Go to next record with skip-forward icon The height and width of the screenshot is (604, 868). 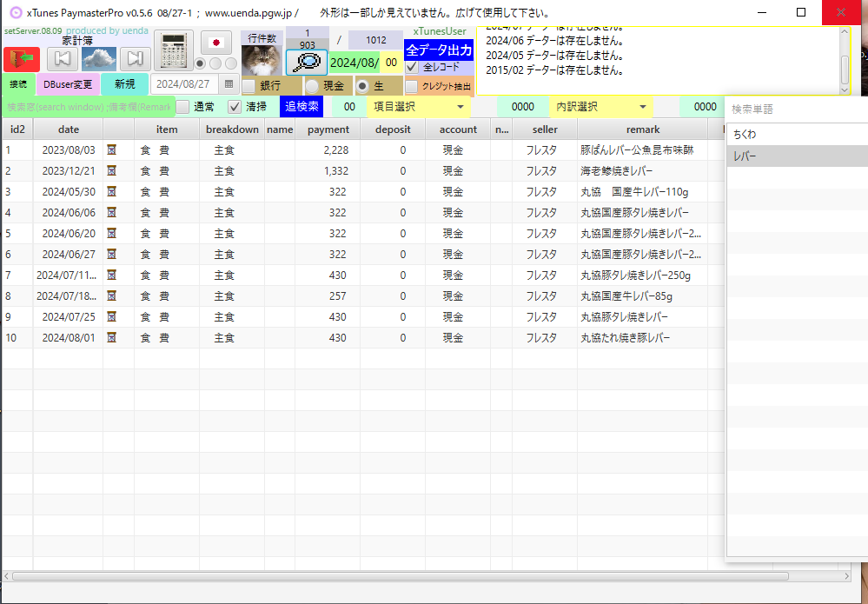tap(134, 59)
